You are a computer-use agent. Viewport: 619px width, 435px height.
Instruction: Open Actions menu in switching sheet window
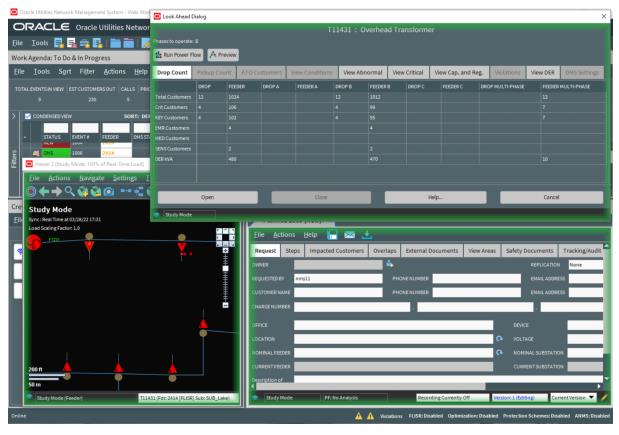point(284,234)
